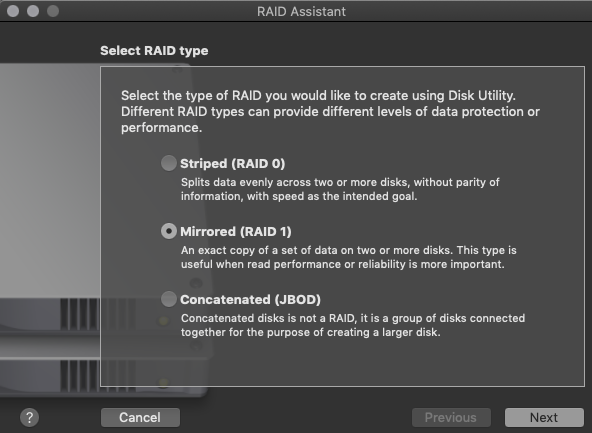This screenshot has width=592, height=433.
Task: Click the Striped description about splitting data evenly
Action: pos(340,189)
